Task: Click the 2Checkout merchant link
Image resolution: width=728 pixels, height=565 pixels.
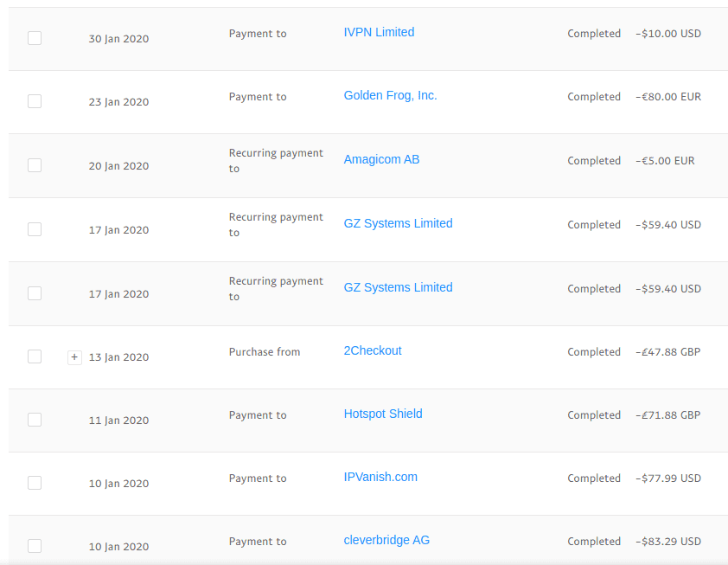Action: point(373,350)
